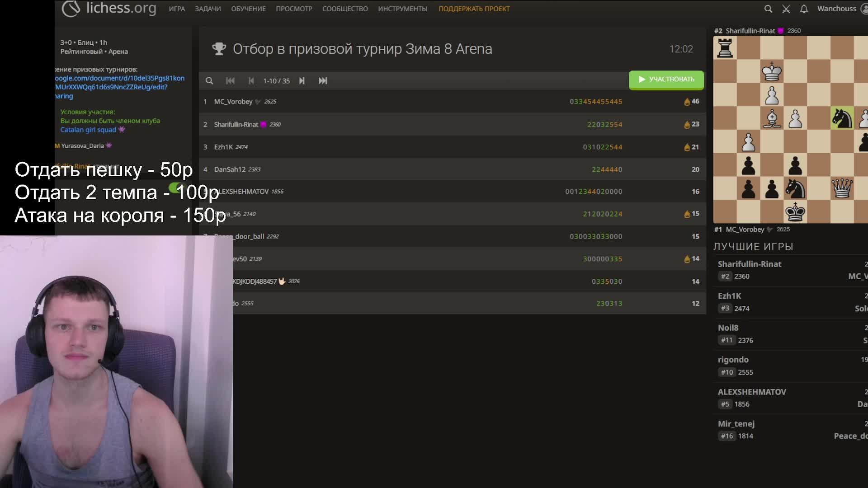The image size is (868, 488).
Task: Jump to the last standings page
Action: click(323, 80)
